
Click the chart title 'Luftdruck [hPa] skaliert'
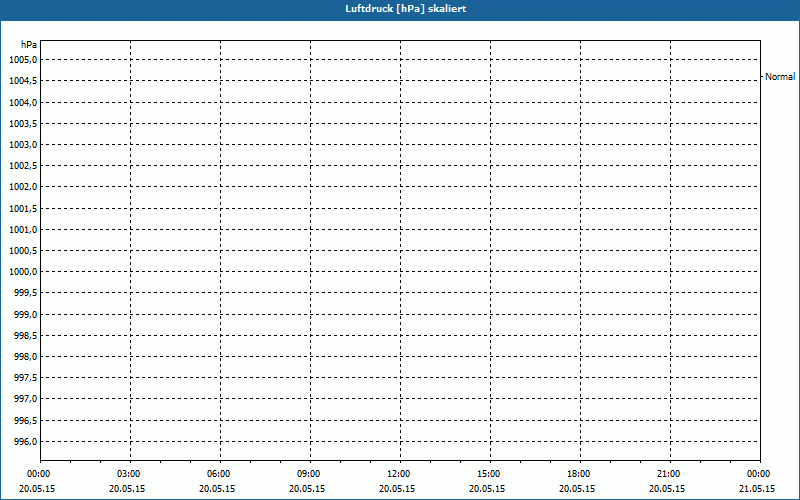point(399,8)
